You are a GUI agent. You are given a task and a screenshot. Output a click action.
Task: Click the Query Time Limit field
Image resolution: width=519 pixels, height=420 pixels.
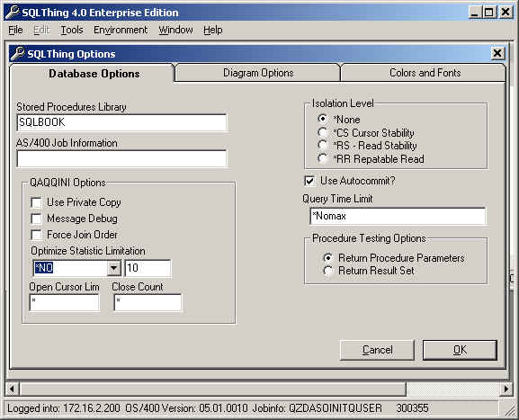click(398, 216)
